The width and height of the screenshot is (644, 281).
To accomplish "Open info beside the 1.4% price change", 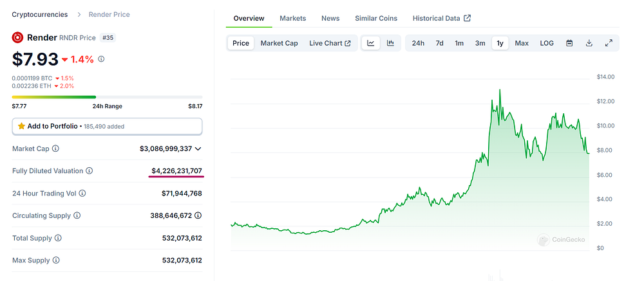I will tap(102, 59).
